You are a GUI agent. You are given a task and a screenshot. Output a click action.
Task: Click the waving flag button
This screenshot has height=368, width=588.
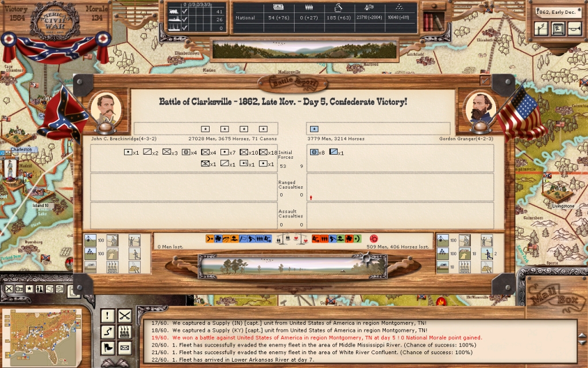108,348
